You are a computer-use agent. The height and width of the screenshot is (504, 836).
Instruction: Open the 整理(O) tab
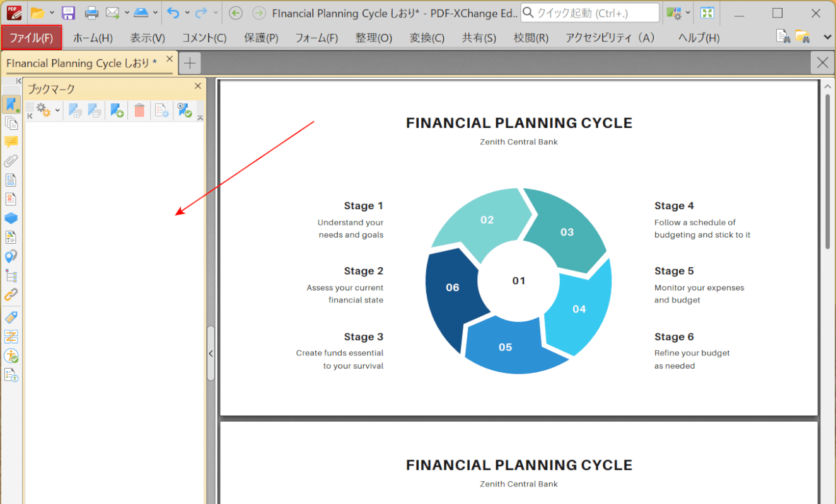[x=374, y=38]
